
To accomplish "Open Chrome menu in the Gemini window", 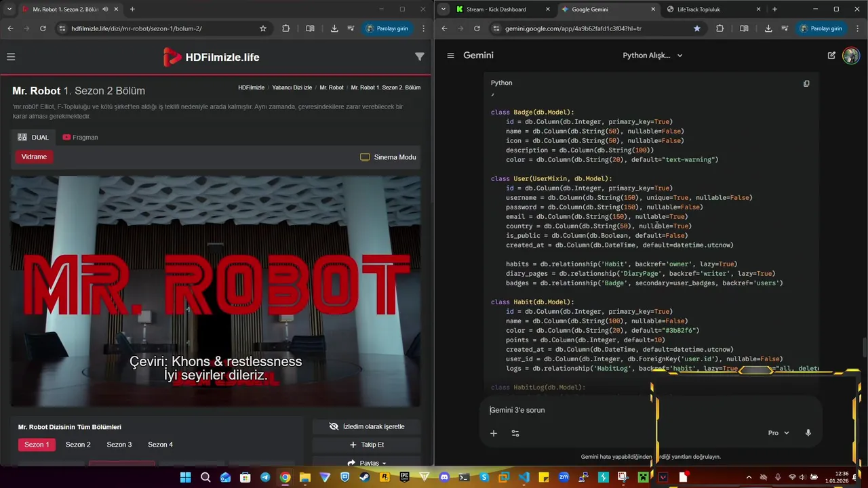I will pos(858,28).
